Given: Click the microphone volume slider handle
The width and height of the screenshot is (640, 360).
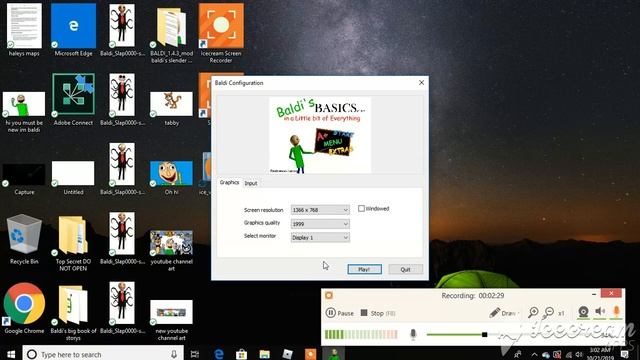Looking at the screenshot, I should 484,335.
